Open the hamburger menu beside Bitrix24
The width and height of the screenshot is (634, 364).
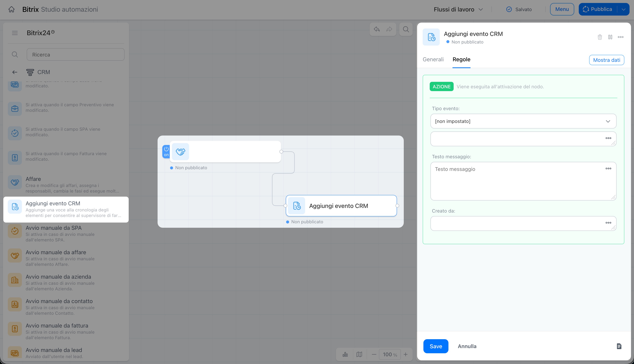click(15, 33)
